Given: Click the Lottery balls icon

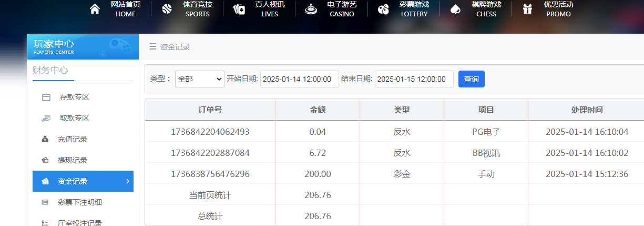Looking at the screenshot, I should tap(383, 9).
